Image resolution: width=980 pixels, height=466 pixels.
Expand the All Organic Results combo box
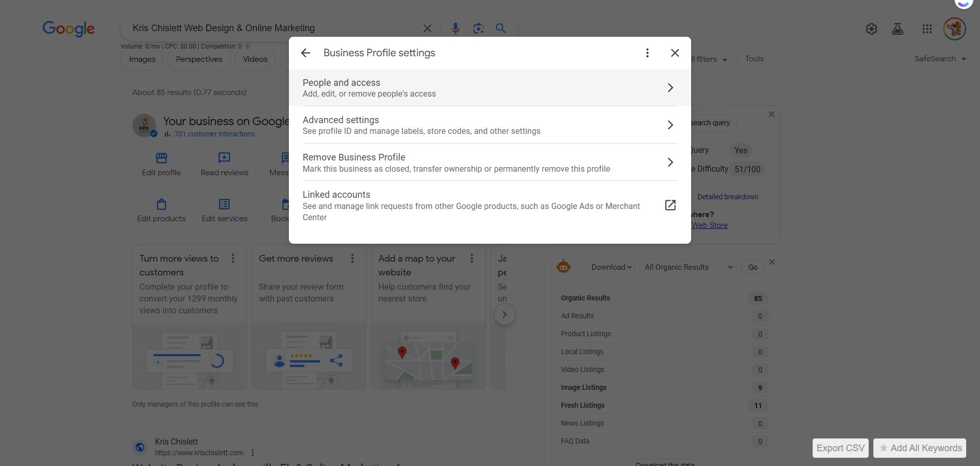pyautogui.click(x=688, y=267)
